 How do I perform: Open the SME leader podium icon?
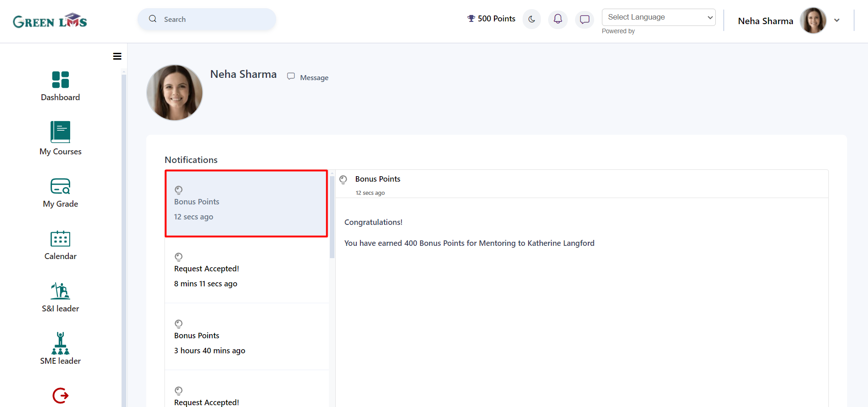click(61, 343)
